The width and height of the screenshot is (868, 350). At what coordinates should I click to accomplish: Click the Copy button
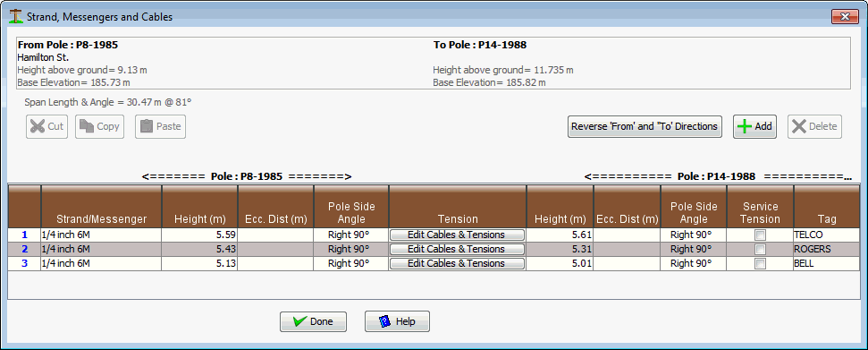(x=99, y=126)
